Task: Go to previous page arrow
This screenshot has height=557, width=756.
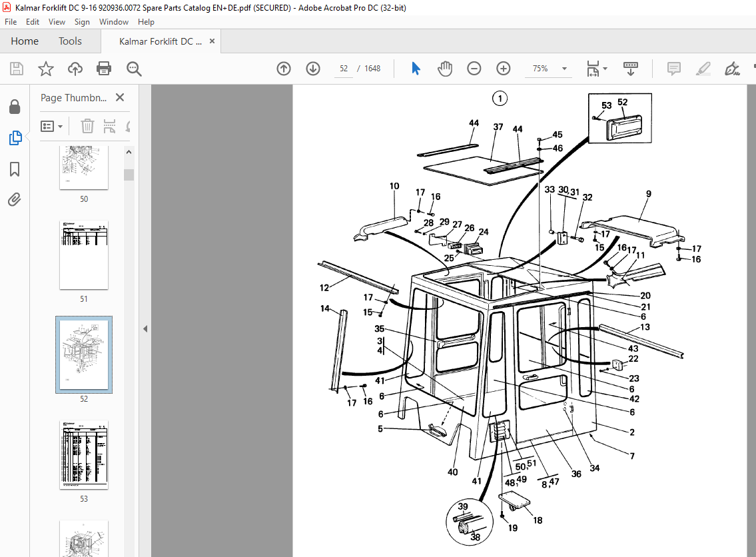Action: click(x=284, y=69)
